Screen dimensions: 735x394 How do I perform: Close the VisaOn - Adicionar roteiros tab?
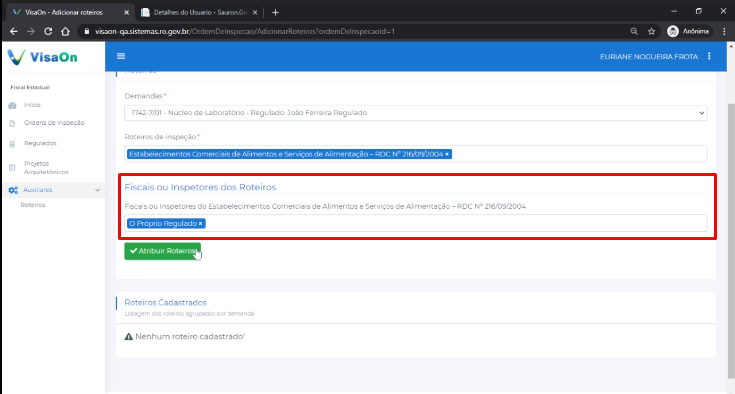click(x=127, y=13)
